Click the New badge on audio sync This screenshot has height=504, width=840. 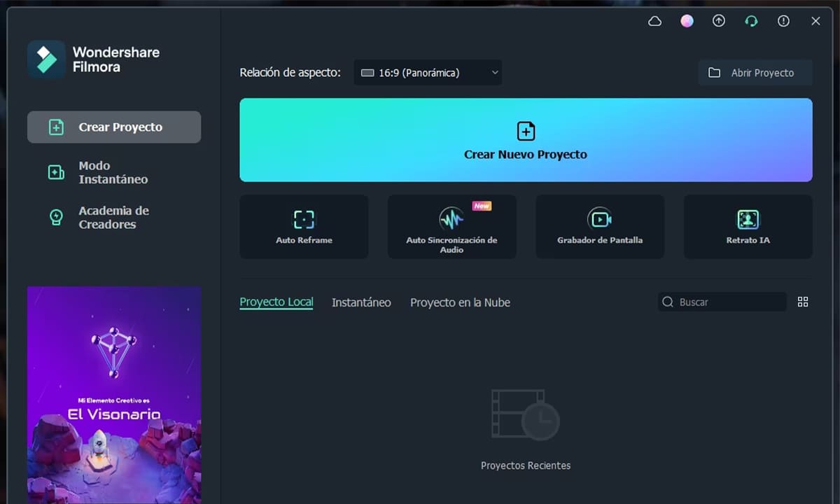tap(482, 206)
